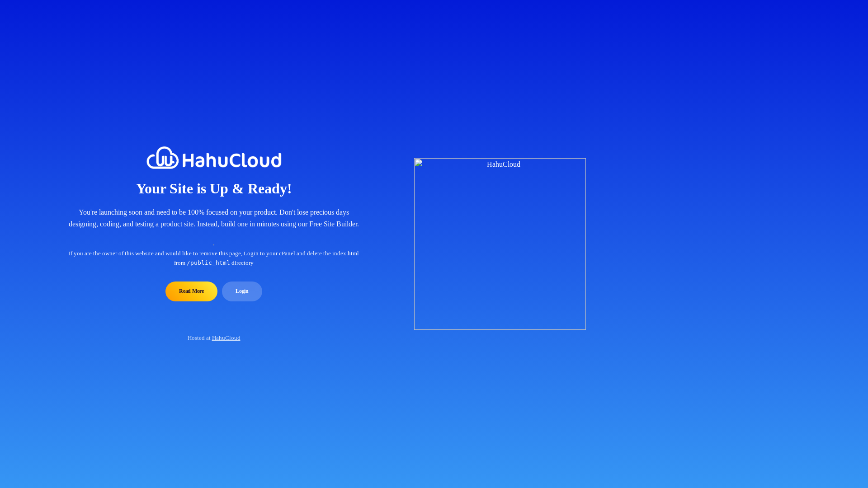Click the Read More button
Viewport: 868px width, 488px height.
pos(191,291)
